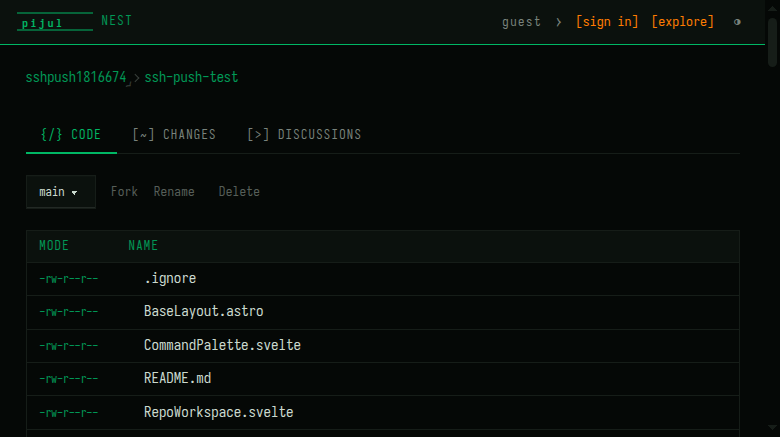This screenshot has width=780, height=437.
Task: Click the [sign in] link
Action: [607, 22]
